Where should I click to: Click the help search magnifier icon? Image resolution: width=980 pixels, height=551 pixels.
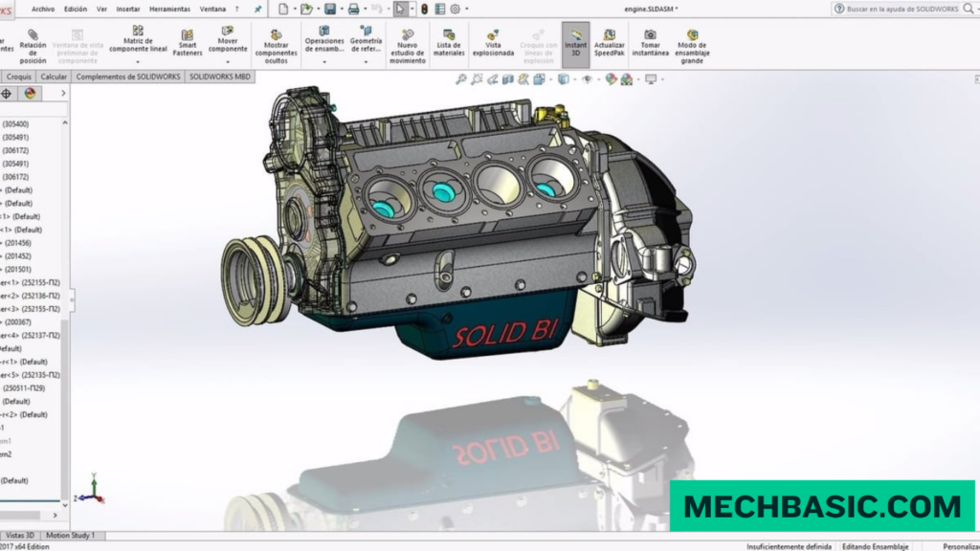point(969,9)
